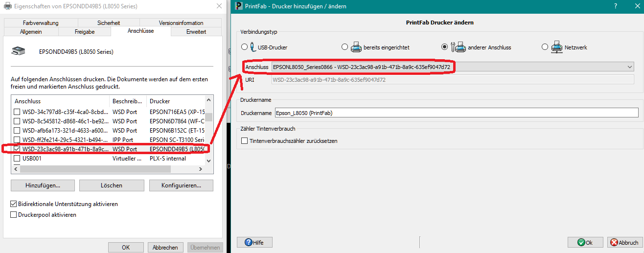644x253 pixels.
Task: Check the WSD-34c797d8 port checkbox
Action: 17,112
